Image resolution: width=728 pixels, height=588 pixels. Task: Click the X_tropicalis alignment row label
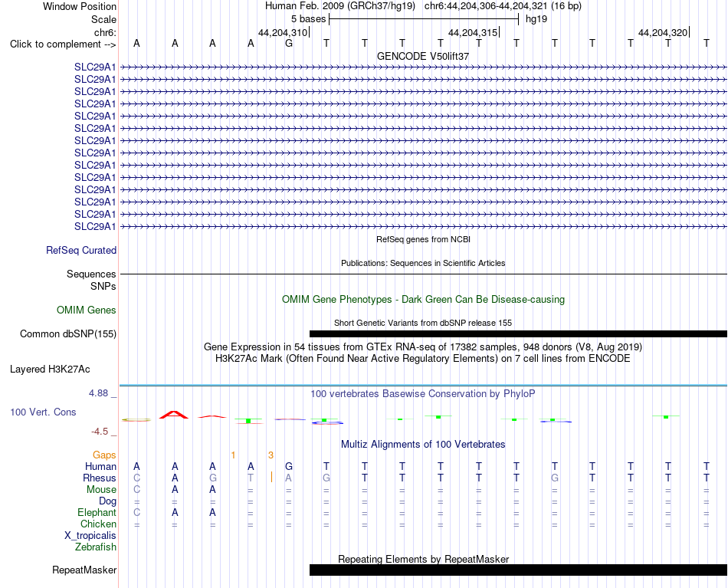coord(90,536)
